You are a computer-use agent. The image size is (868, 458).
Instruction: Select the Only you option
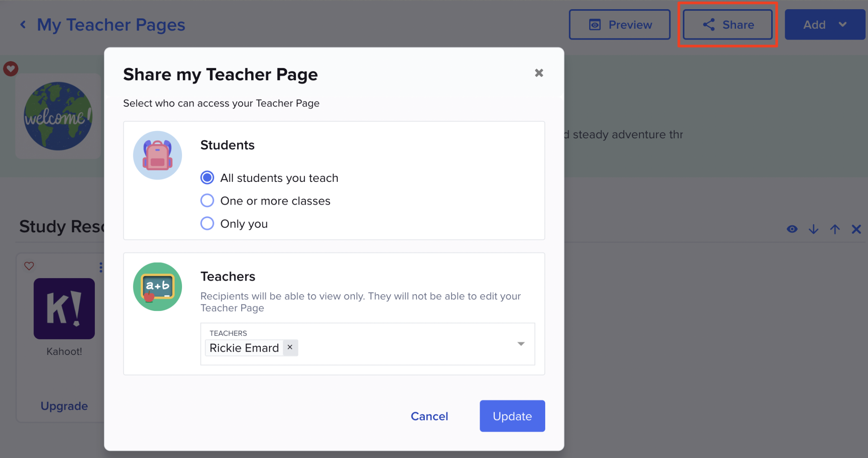coord(207,223)
